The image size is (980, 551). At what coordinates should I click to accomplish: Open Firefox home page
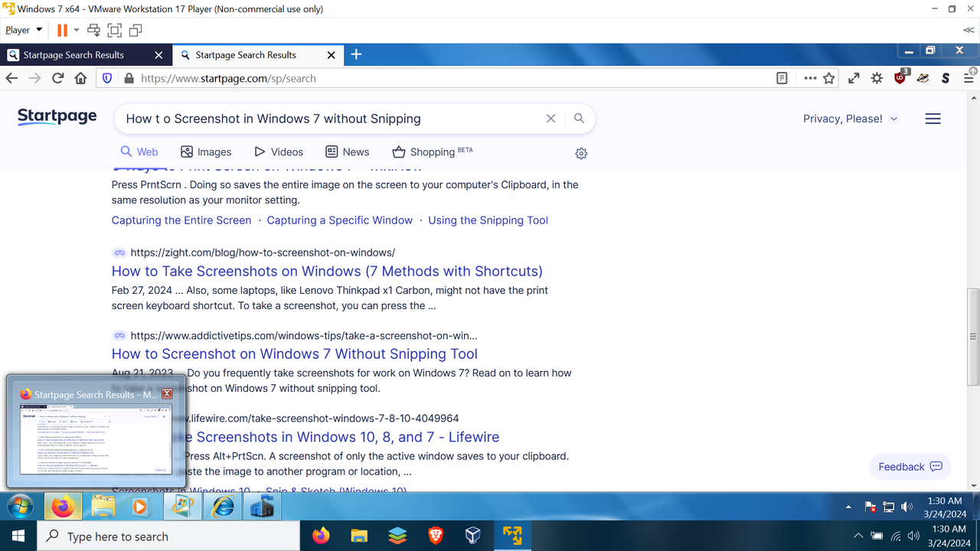coord(80,78)
